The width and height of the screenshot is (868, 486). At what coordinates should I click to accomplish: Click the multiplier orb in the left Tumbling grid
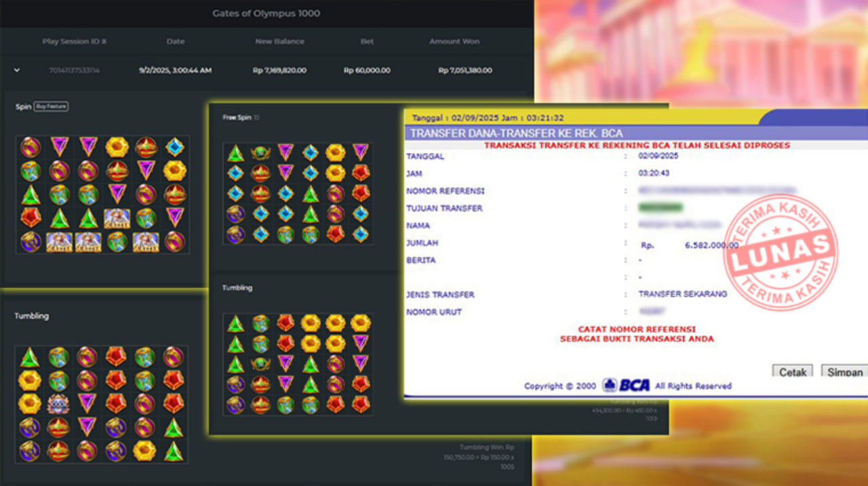tap(58, 405)
